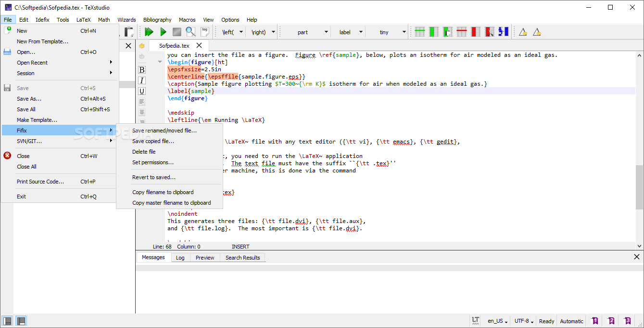Select the Messages tab
Viewport: 644px width, 328px height.
[x=153, y=257]
